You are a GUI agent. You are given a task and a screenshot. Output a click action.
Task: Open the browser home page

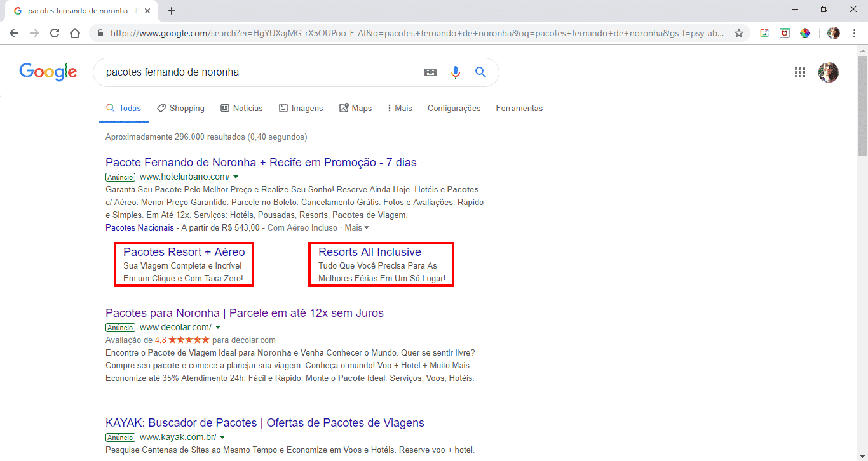[x=75, y=33]
